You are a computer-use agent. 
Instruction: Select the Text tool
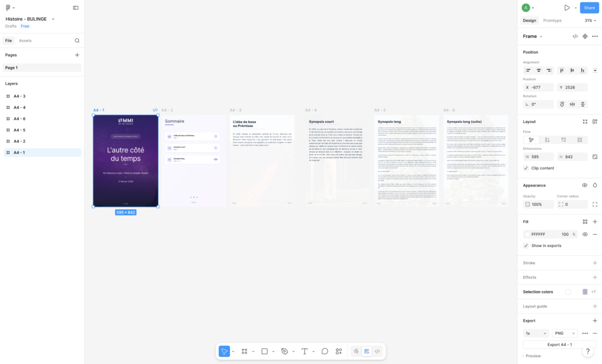pyautogui.click(x=305, y=351)
